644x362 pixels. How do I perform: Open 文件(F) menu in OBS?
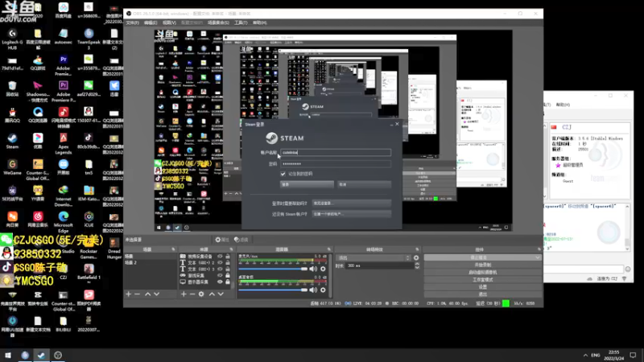coord(132,23)
